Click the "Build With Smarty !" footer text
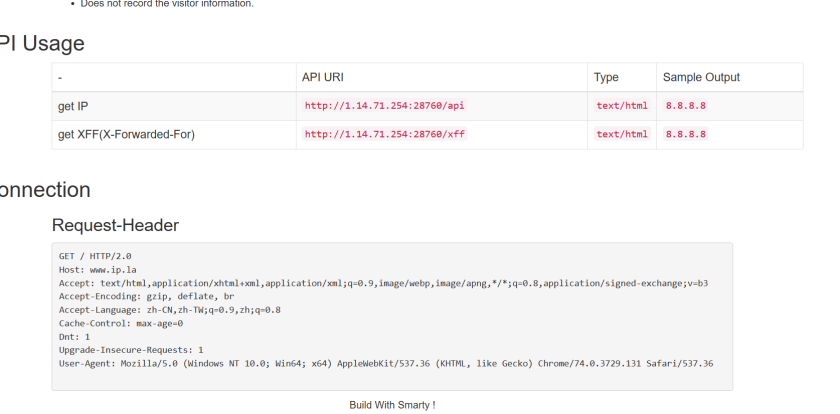The image size is (840, 414). tap(392, 405)
